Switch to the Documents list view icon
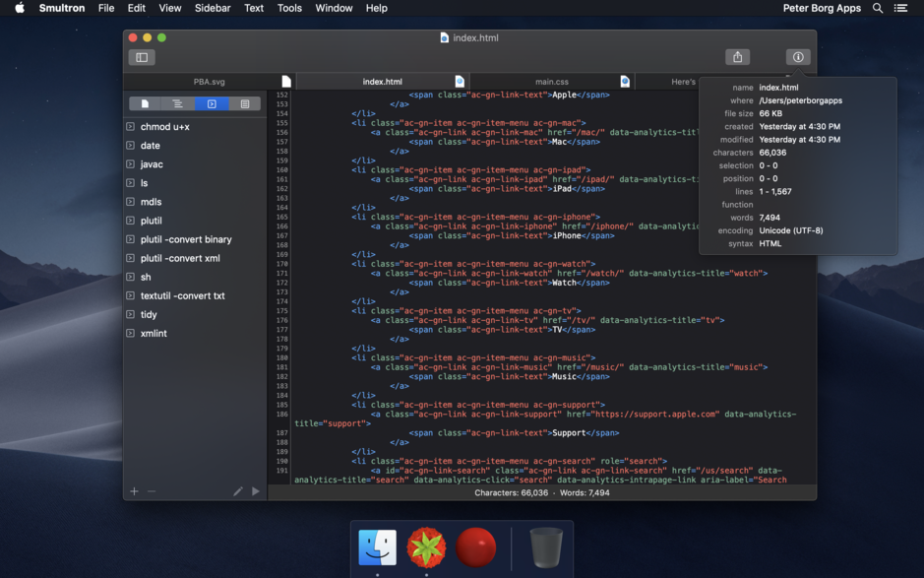The width and height of the screenshot is (924, 578). click(x=146, y=103)
